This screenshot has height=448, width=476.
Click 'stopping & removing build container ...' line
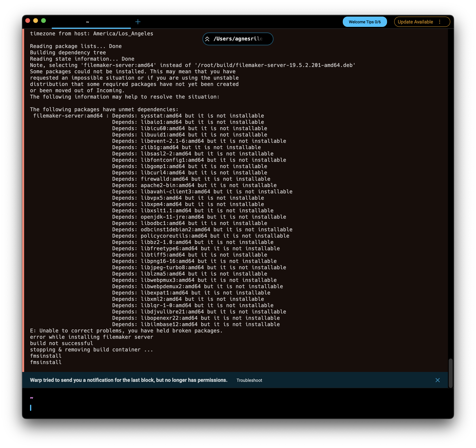coord(92,350)
